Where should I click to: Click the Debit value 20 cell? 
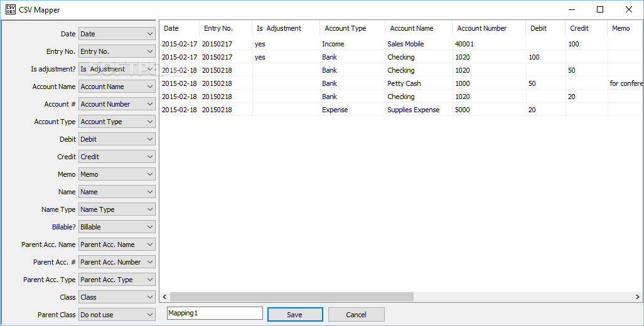[545, 110]
